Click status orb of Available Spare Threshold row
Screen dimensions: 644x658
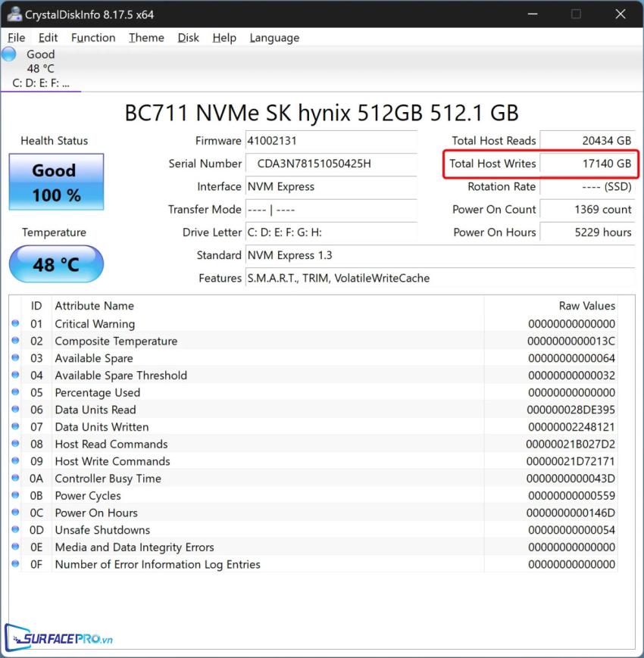[x=16, y=375]
